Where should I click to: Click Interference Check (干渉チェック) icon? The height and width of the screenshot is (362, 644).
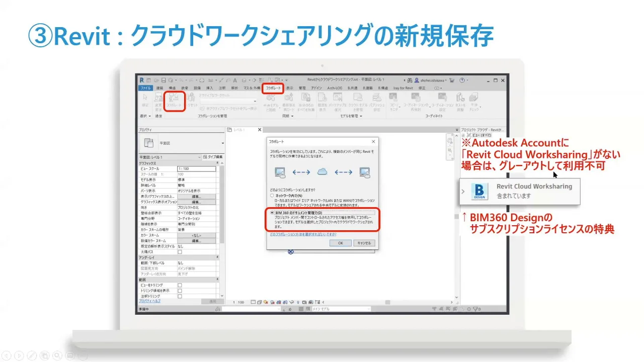coord(474,97)
